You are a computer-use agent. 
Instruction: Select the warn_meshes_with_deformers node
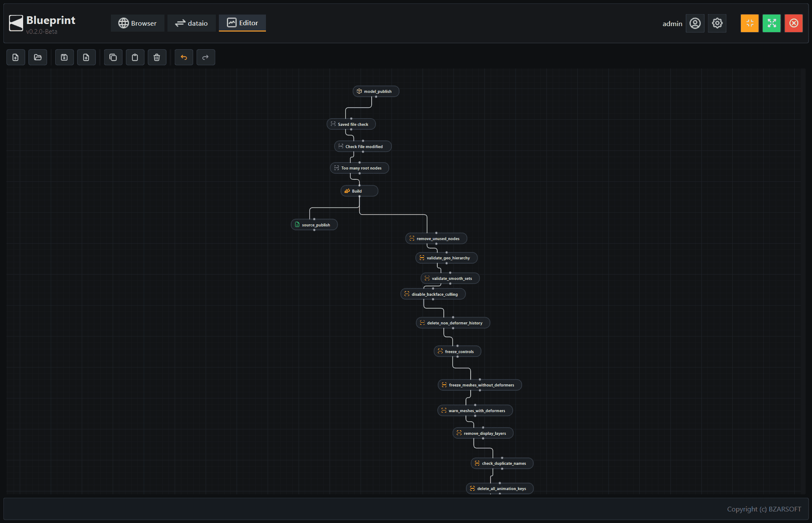pos(475,410)
